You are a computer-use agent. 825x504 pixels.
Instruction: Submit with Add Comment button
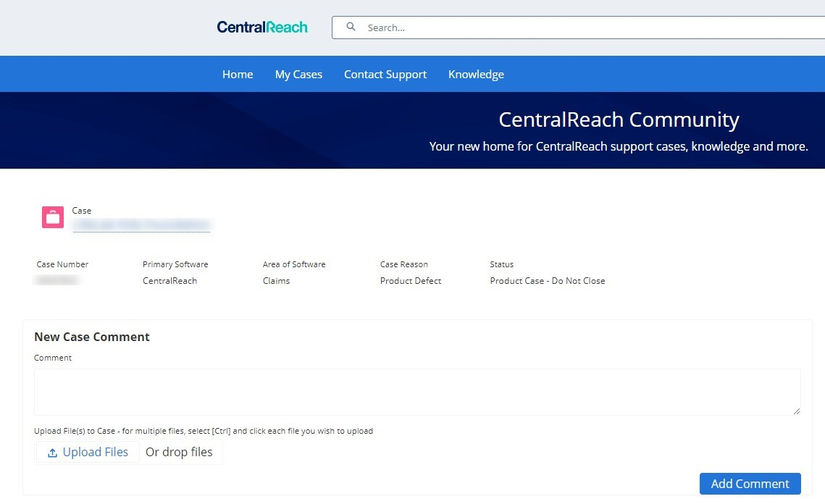pyautogui.click(x=750, y=484)
